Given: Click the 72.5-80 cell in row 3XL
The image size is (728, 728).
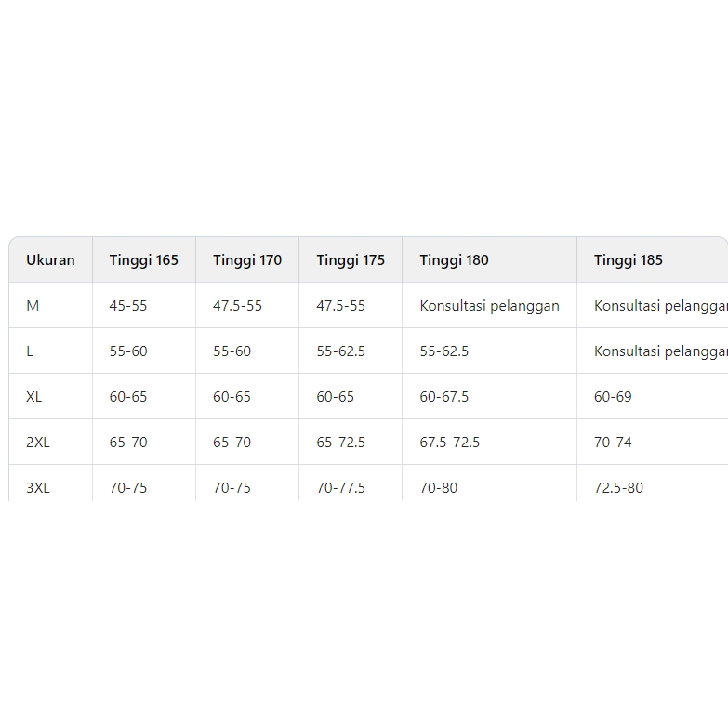Looking at the screenshot, I should [618, 488].
